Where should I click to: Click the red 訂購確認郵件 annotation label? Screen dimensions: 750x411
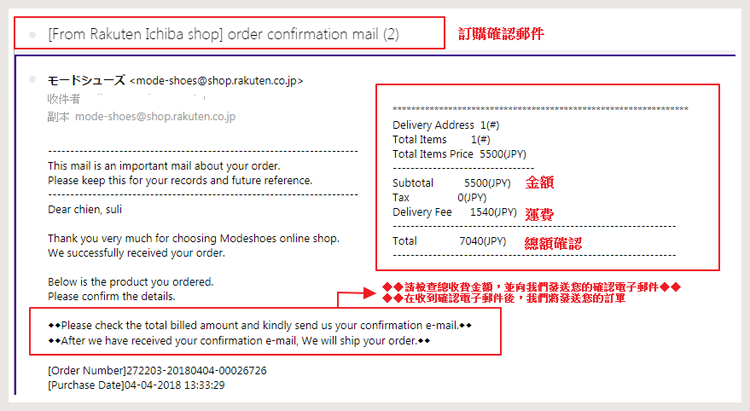(x=501, y=34)
